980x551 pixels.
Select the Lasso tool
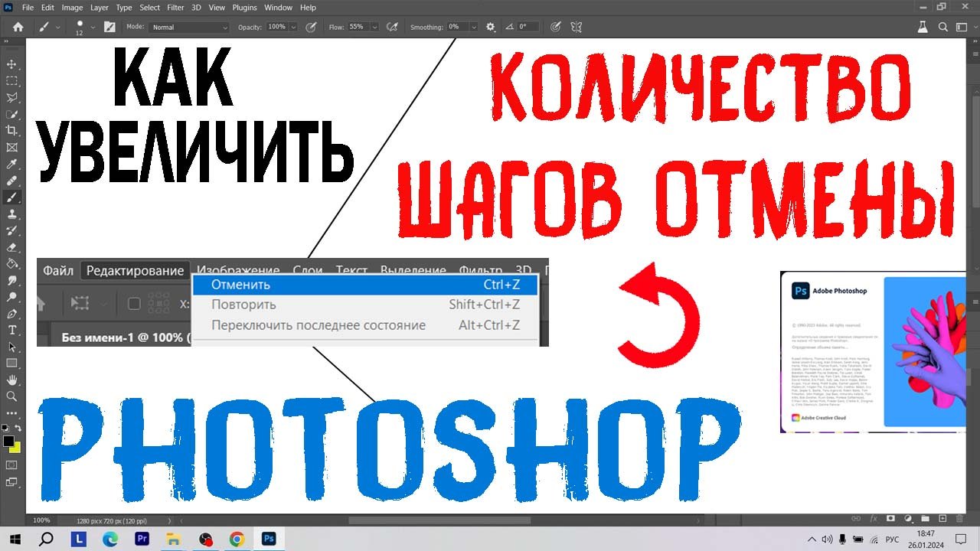tap(11, 98)
